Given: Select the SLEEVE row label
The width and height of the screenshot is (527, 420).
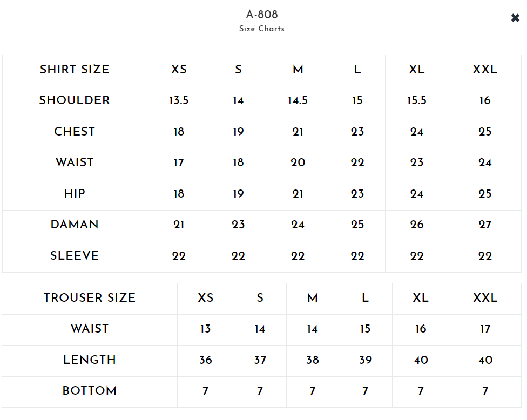Looking at the screenshot, I should click(x=75, y=256).
